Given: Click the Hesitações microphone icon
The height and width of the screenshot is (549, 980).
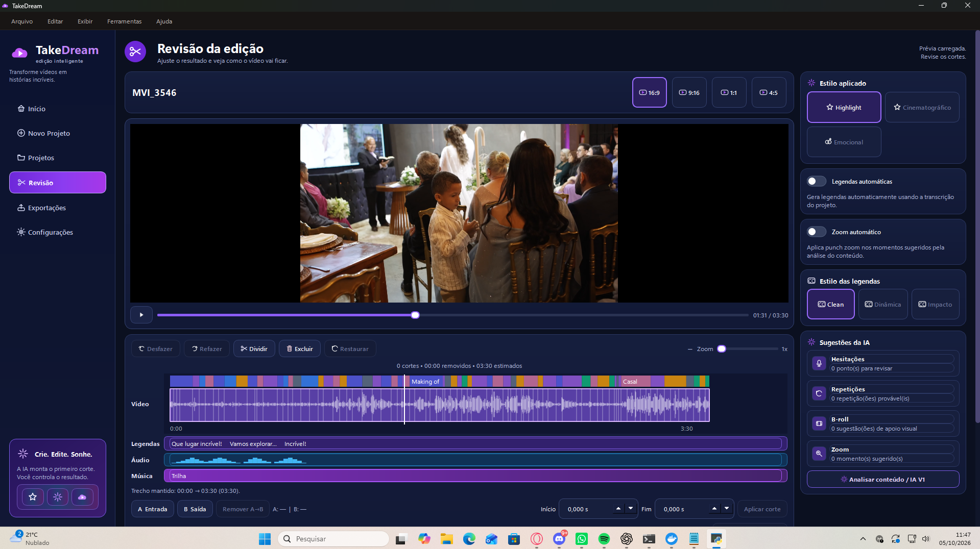Looking at the screenshot, I should coord(819,363).
